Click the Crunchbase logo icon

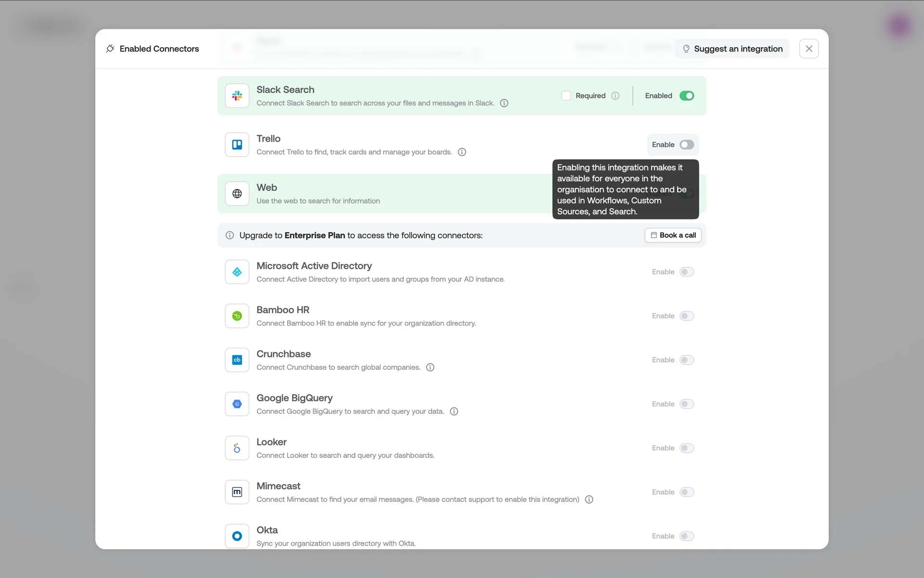(237, 360)
